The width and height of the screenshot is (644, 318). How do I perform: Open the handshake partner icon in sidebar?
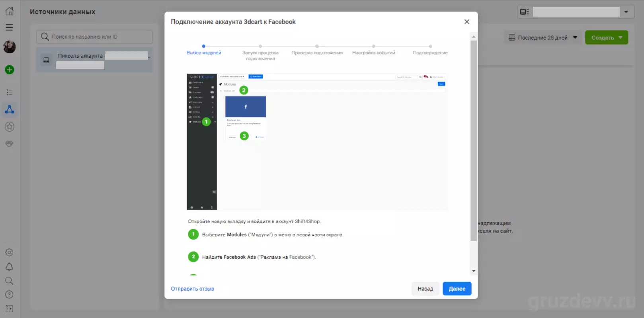click(10, 143)
